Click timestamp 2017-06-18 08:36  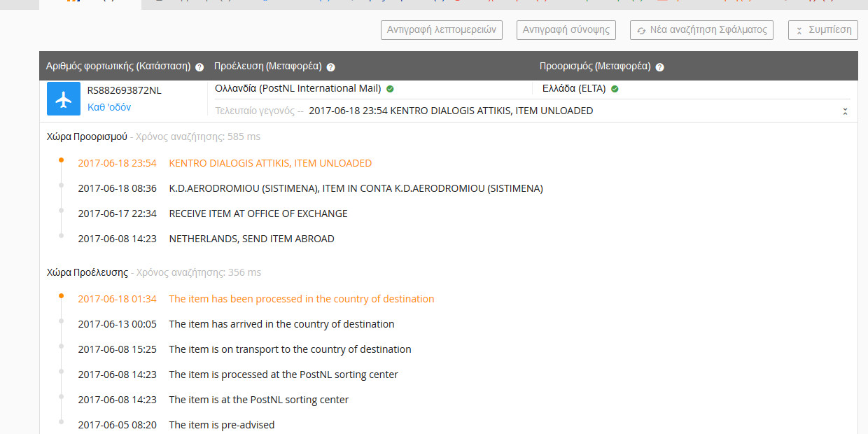[117, 188]
